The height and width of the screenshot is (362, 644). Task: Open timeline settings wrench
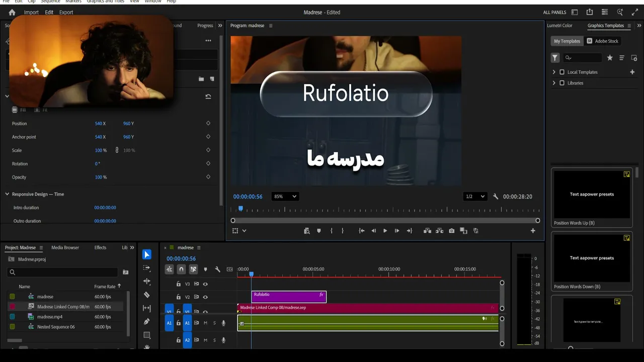pos(217,269)
